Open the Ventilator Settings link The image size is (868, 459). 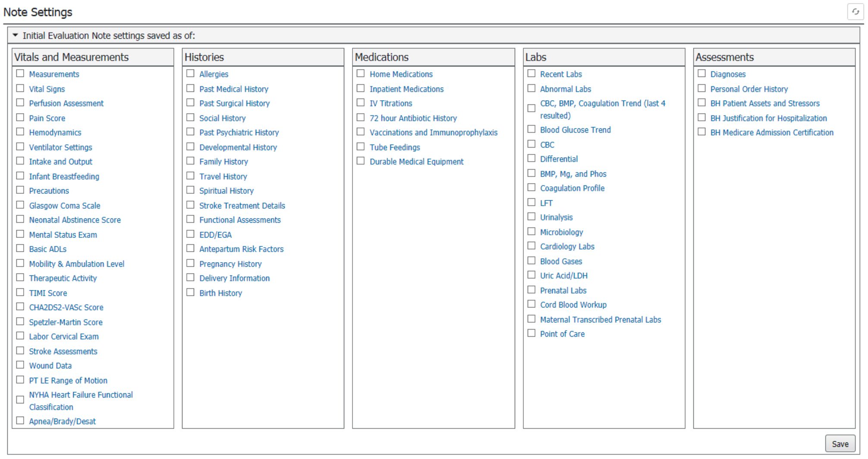pos(60,147)
